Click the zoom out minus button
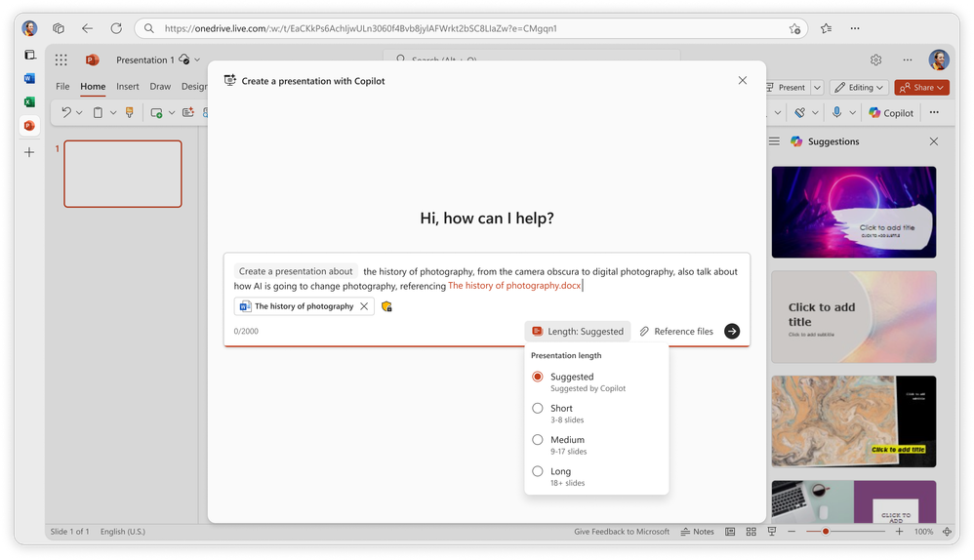This screenshot has height=560, width=974. pos(791,532)
